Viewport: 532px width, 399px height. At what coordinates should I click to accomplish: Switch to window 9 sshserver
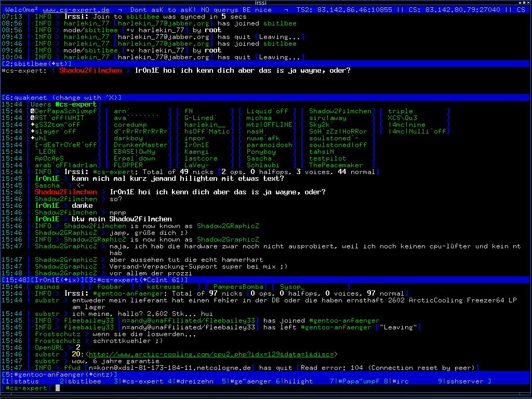[461, 381]
